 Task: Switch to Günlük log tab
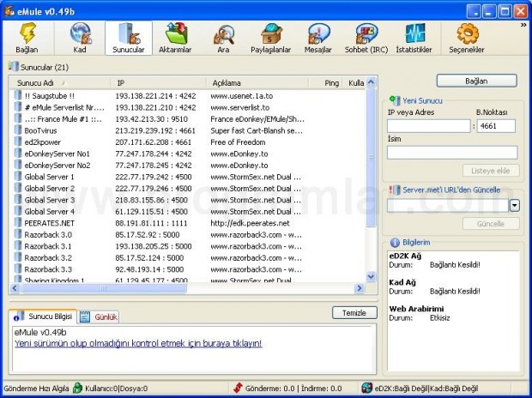[99, 317]
